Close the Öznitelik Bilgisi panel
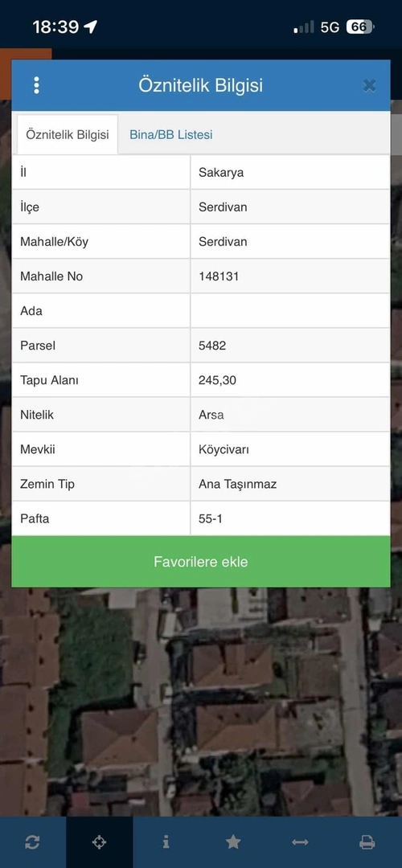 369,85
